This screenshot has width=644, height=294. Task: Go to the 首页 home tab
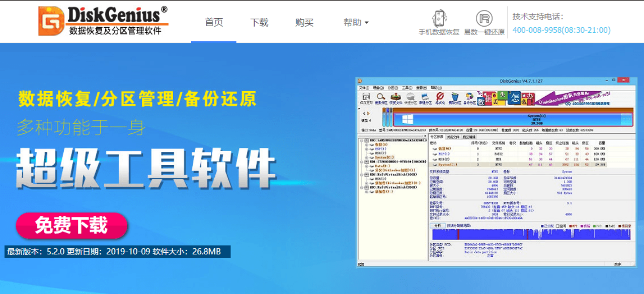click(214, 22)
